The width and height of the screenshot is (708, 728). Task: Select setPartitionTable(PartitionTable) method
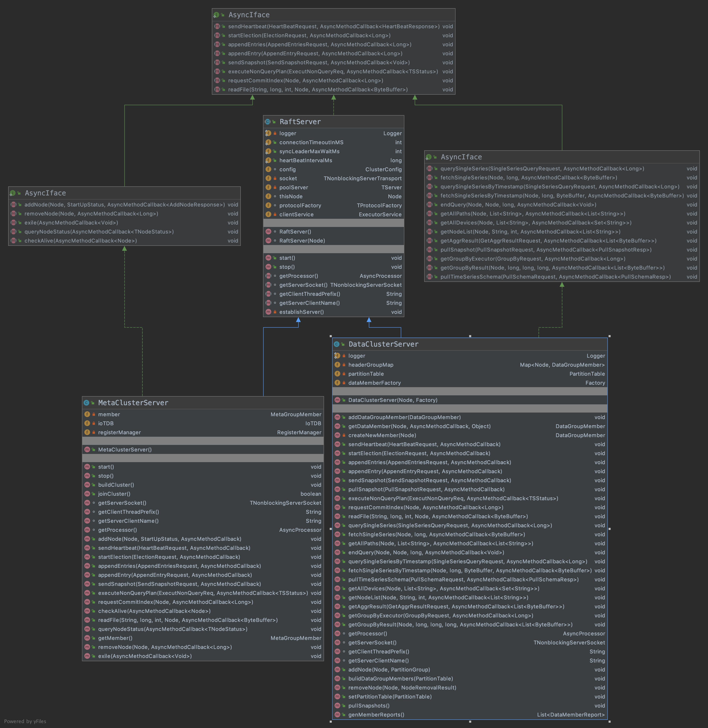(470, 697)
